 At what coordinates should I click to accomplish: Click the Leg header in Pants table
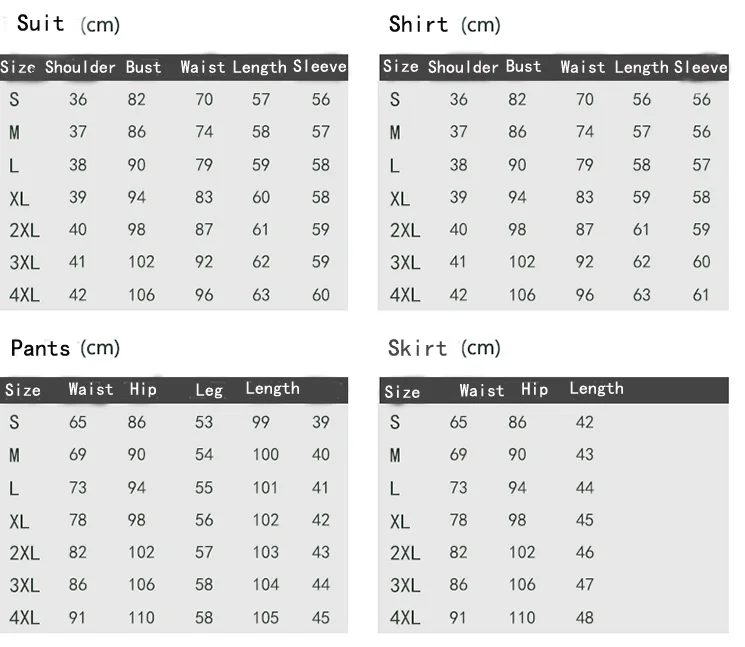pos(209,390)
